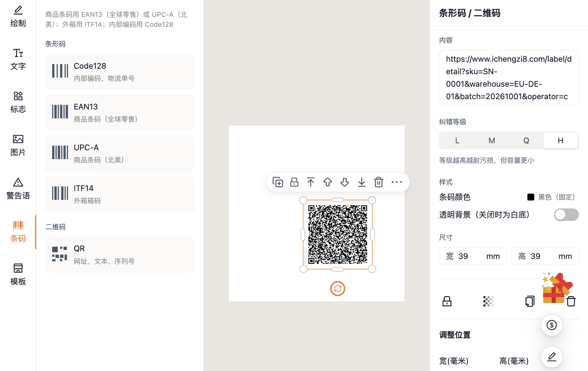Bring element to front icon
Viewport: 588px width, 371px height.
[x=311, y=182]
